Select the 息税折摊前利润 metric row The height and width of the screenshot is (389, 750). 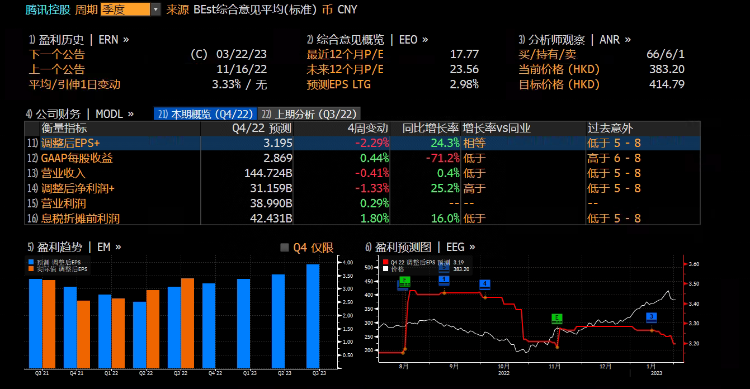click(362, 218)
